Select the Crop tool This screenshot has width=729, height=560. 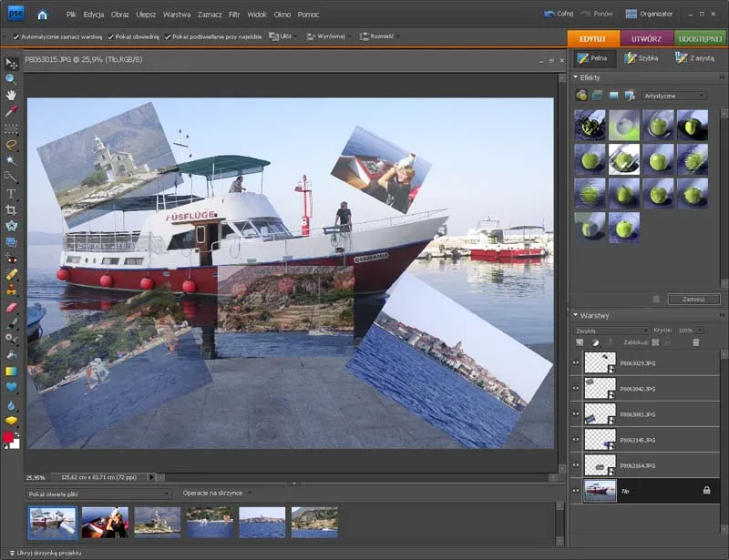click(x=11, y=207)
